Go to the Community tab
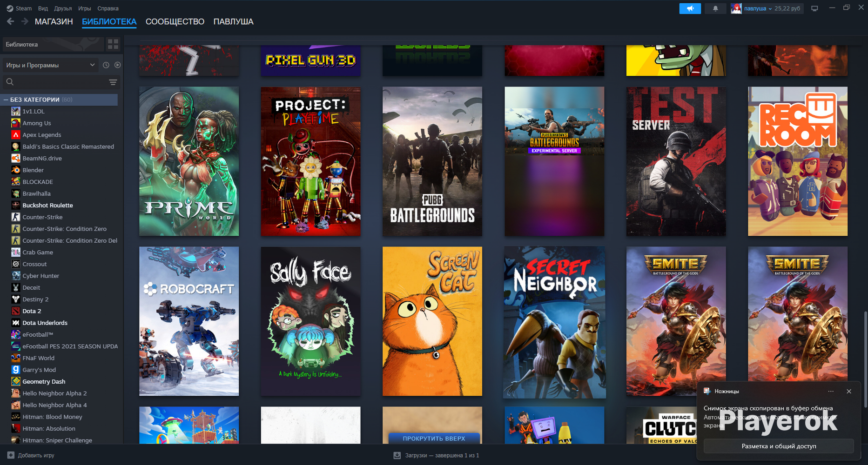Viewport: 868px width, 465px height. [x=175, y=22]
